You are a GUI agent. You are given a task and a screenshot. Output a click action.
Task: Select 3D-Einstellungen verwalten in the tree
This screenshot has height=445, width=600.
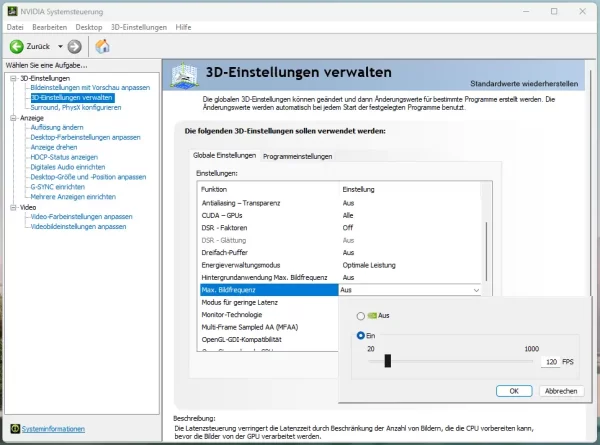(72, 98)
